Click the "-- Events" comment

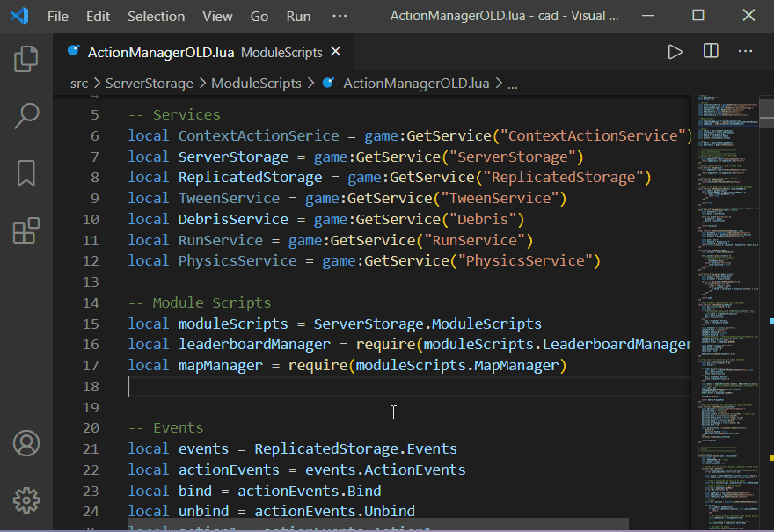(x=166, y=427)
